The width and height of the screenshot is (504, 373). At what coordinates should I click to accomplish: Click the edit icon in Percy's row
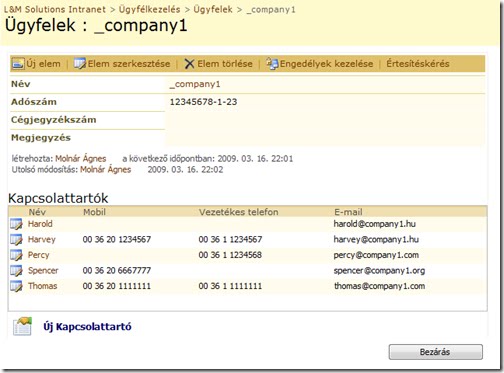click(16, 255)
